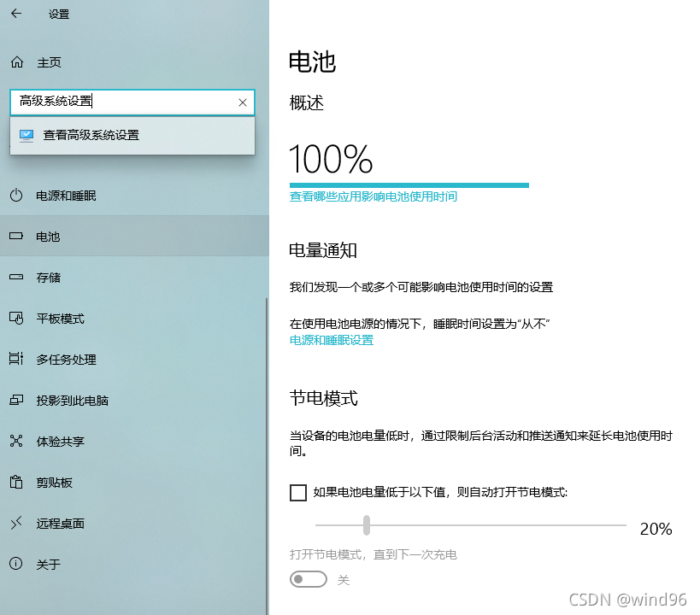The image size is (700, 615).
Task: Click the monitor icon in the search suggestion
Action: [26, 135]
